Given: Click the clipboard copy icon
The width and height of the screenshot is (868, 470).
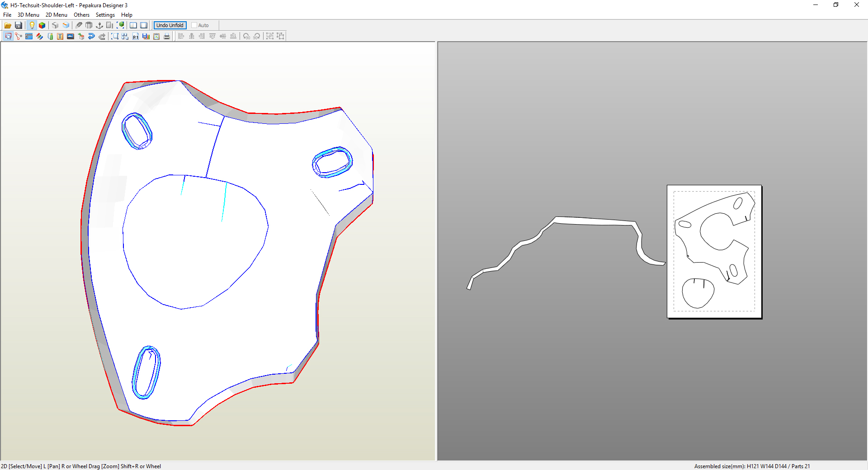Looking at the screenshot, I should [156, 36].
